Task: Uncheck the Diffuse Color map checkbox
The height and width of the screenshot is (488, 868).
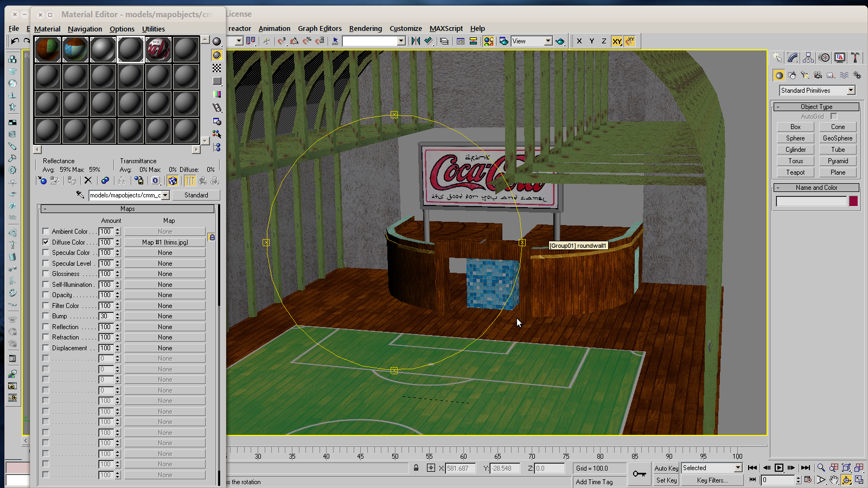Action: (x=46, y=242)
